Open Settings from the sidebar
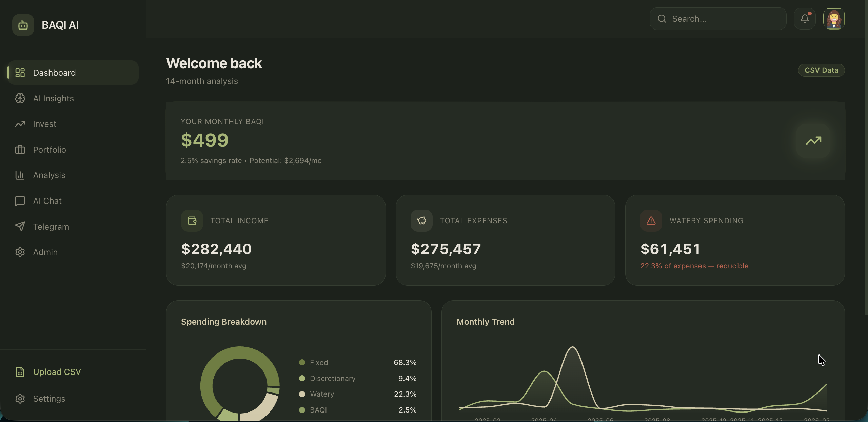Viewport: 868px width, 422px height. 73,399
